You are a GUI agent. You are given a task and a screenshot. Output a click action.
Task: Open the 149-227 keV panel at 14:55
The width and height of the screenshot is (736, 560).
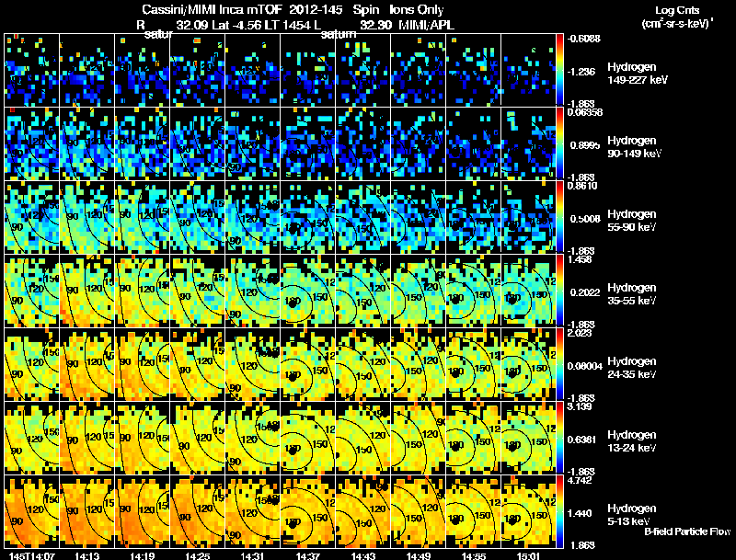pyautogui.click(x=474, y=70)
